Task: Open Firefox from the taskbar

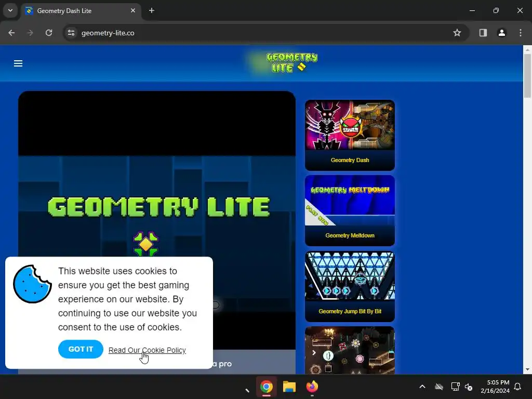Action: coord(312,387)
